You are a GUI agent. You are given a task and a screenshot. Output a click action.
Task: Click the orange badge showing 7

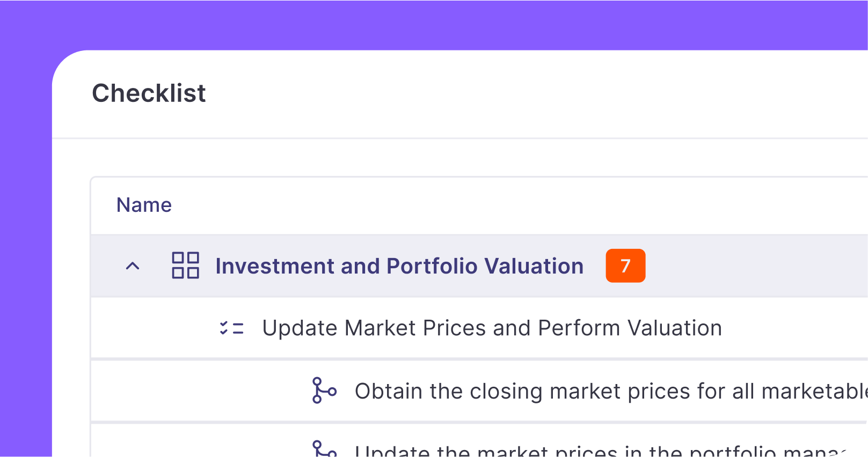coord(625,266)
